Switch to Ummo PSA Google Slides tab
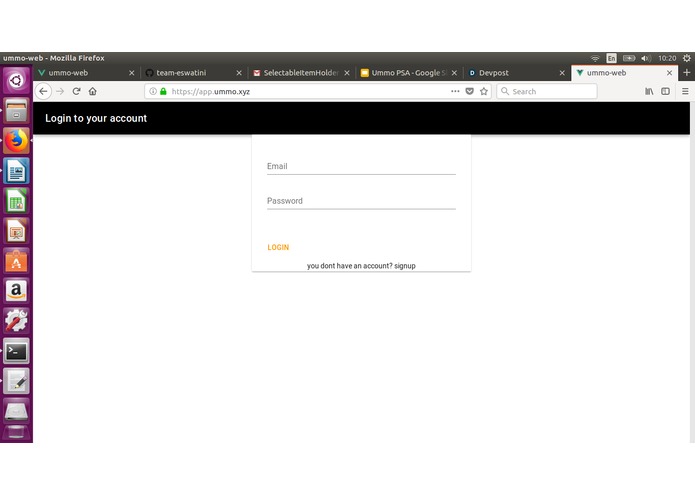The image size is (695, 494). tap(409, 73)
